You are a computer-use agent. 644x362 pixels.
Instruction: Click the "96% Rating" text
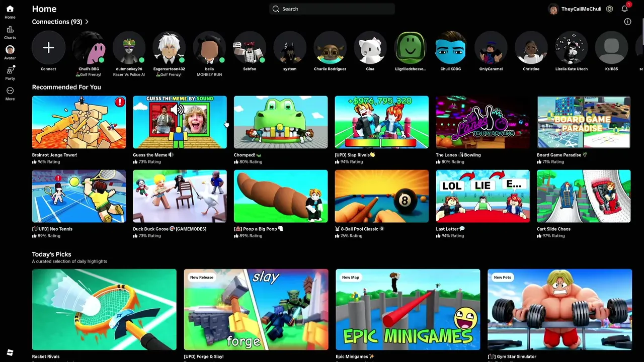49,162
